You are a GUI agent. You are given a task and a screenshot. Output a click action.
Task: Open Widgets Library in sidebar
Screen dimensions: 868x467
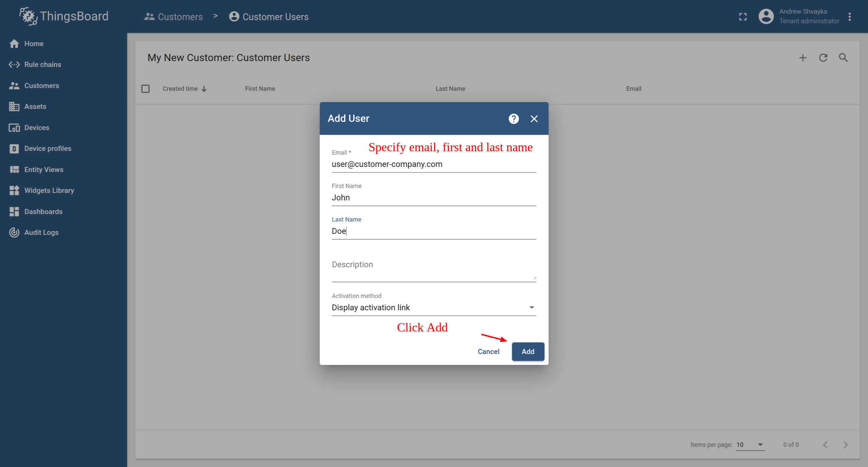49,190
